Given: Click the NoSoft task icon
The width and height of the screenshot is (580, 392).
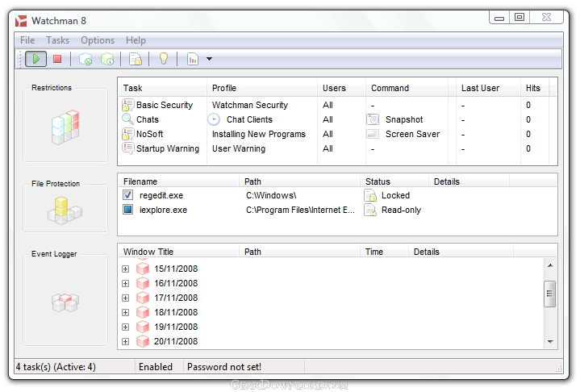Looking at the screenshot, I should pos(127,134).
